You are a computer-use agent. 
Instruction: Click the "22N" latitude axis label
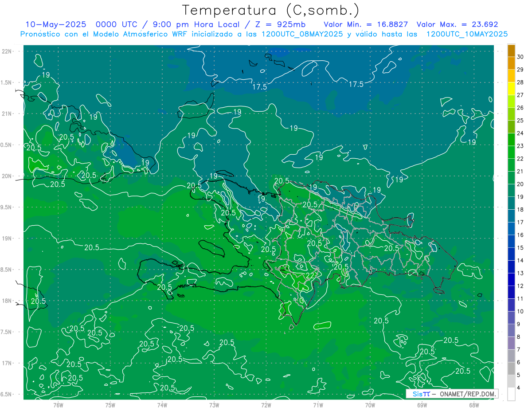click(7, 51)
